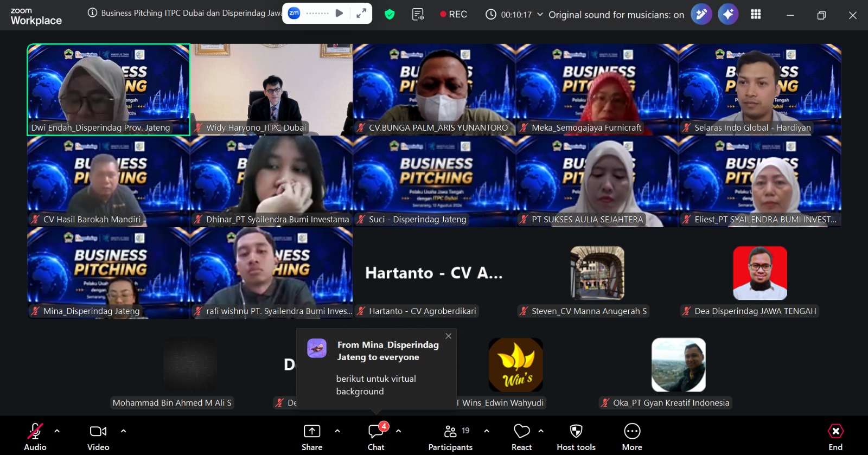Image resolution: width=868 pixels, height=455 pixels.
Task: Select Dhinar_PT Syailendra Bumi Investama video tile
Action: [x=271, y=181]
